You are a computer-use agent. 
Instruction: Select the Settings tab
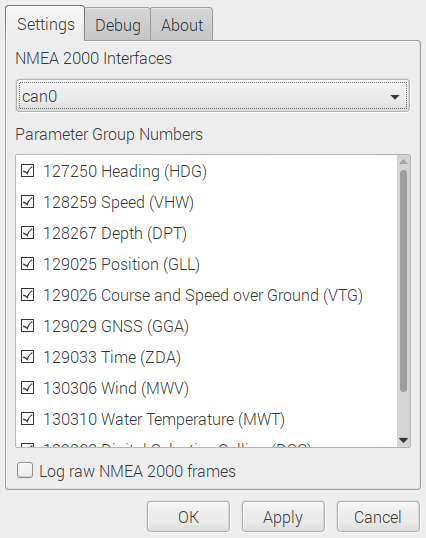click(x=45, y=24)
